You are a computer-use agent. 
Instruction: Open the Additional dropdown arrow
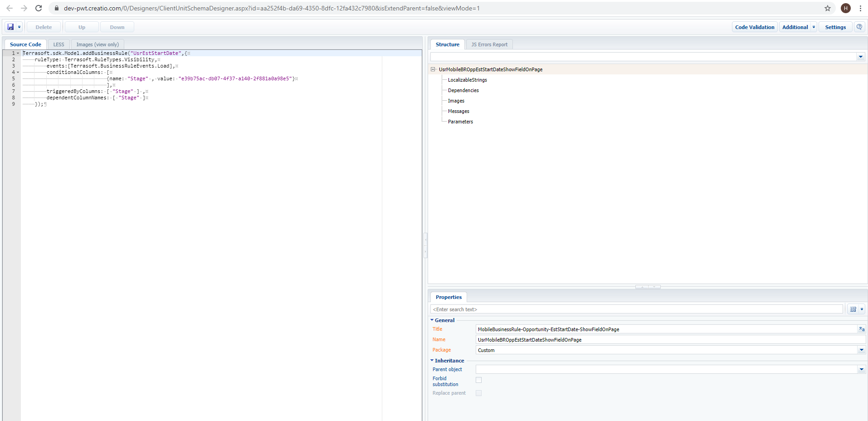(814, 27)
